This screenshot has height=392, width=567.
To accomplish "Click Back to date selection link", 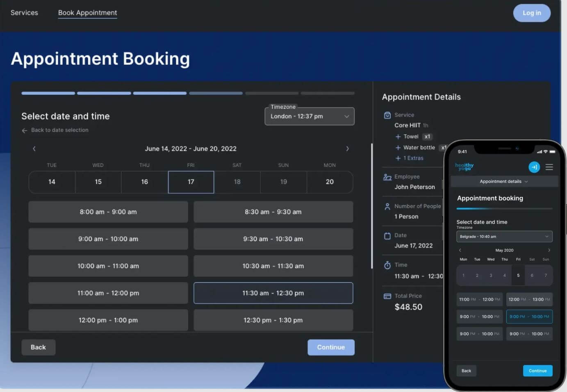I will pos(60,130).
